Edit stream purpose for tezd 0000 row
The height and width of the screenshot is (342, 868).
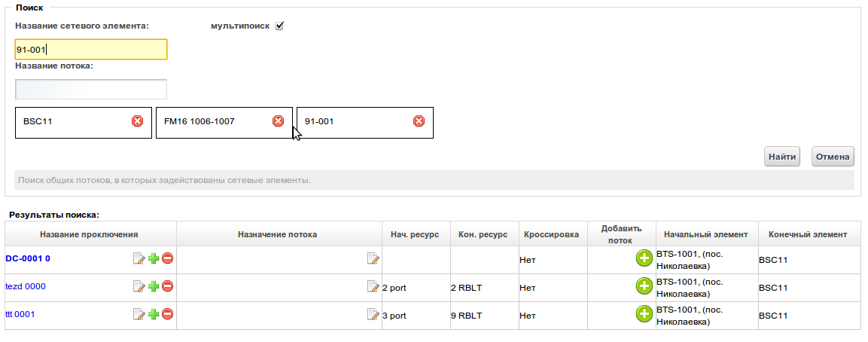tap(373, 286)
